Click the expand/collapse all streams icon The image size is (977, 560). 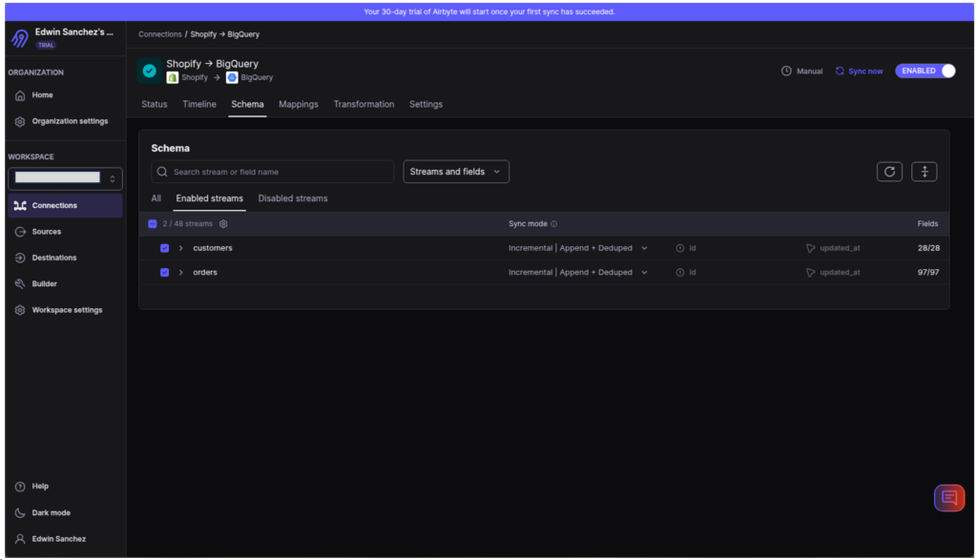coord(924,172)
